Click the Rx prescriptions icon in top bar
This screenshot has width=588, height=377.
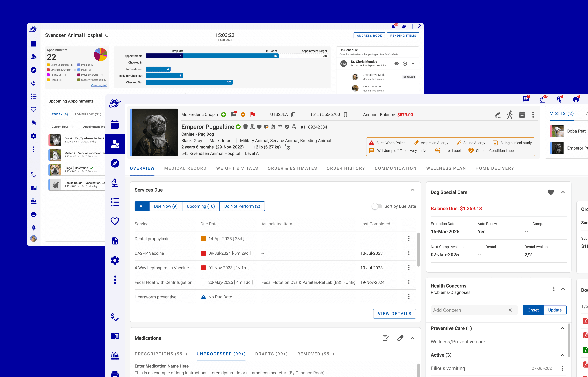pos(559,99)
